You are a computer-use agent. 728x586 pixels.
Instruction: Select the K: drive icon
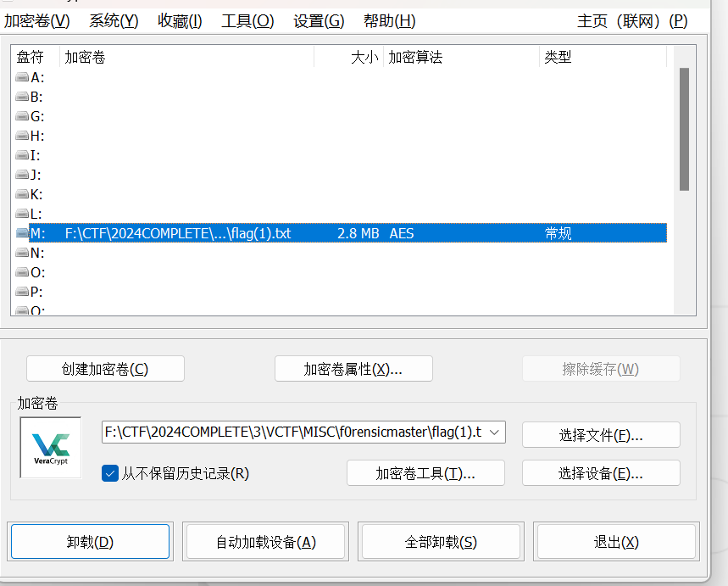pyautogui.click(x=22, y=194)
